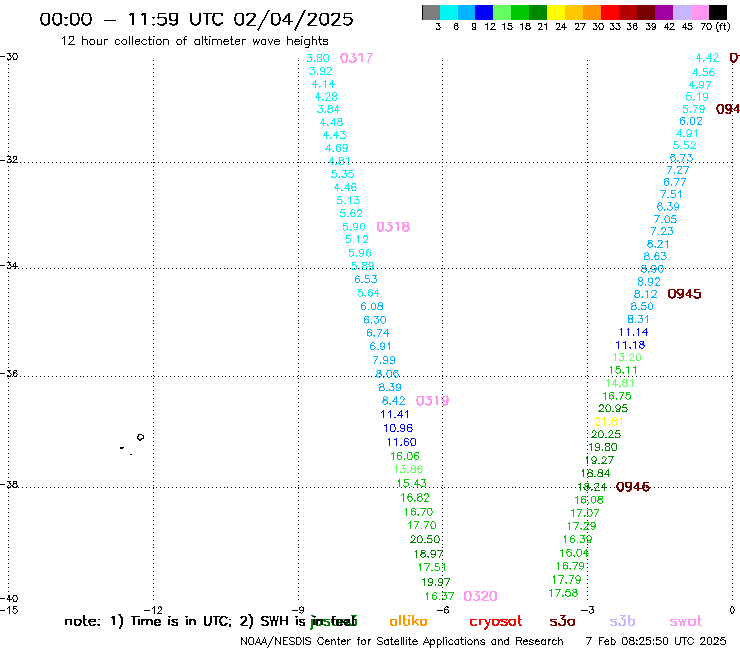Image resolution: width=740 pixels, height=650 pixels.
Task: Click the cyan wave height 4.42
Action: (x=707, y=58)
